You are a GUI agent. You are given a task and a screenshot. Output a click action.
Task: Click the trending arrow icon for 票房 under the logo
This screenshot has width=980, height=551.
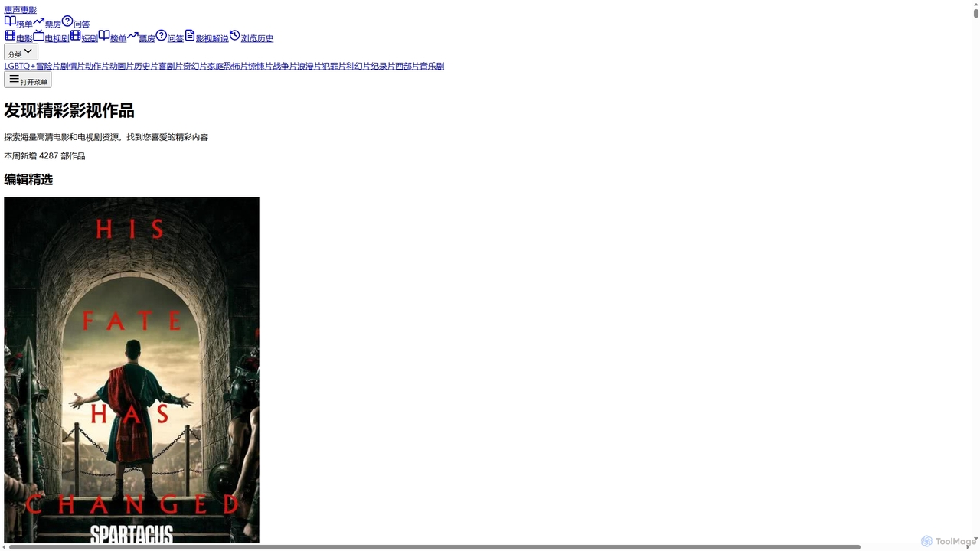tap(38, 21)
